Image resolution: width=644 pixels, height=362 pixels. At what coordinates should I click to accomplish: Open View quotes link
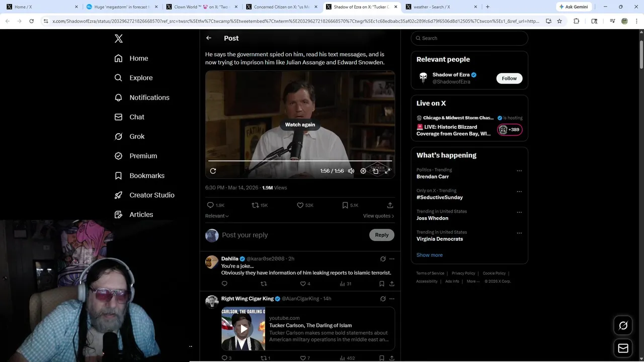point(378,216)
